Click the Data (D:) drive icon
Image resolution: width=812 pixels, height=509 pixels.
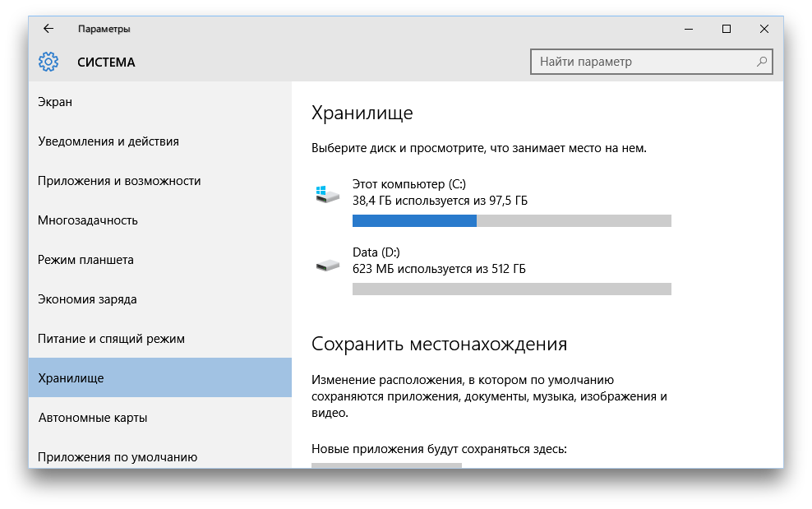[327, 265]
